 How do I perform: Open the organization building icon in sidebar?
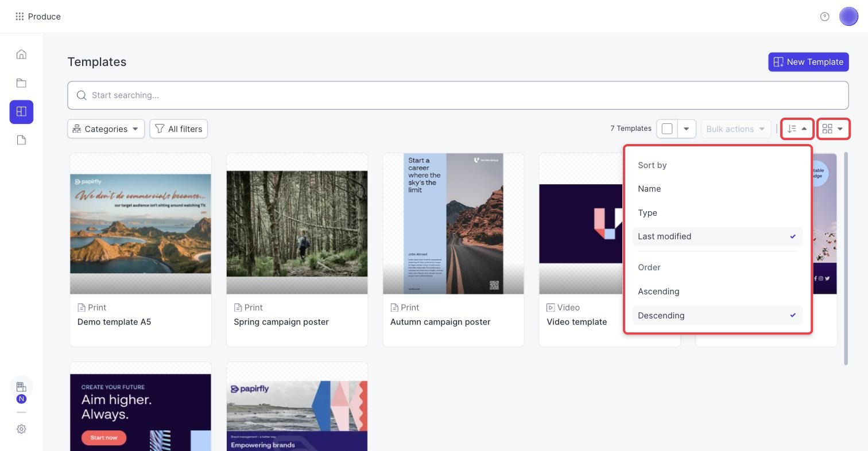click(21, 387)
